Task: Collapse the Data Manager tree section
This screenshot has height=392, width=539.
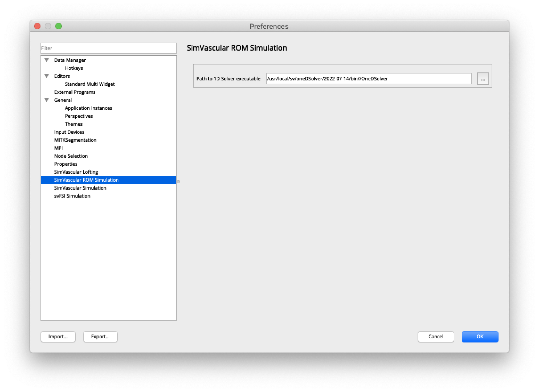Action: tap(47, 60)
